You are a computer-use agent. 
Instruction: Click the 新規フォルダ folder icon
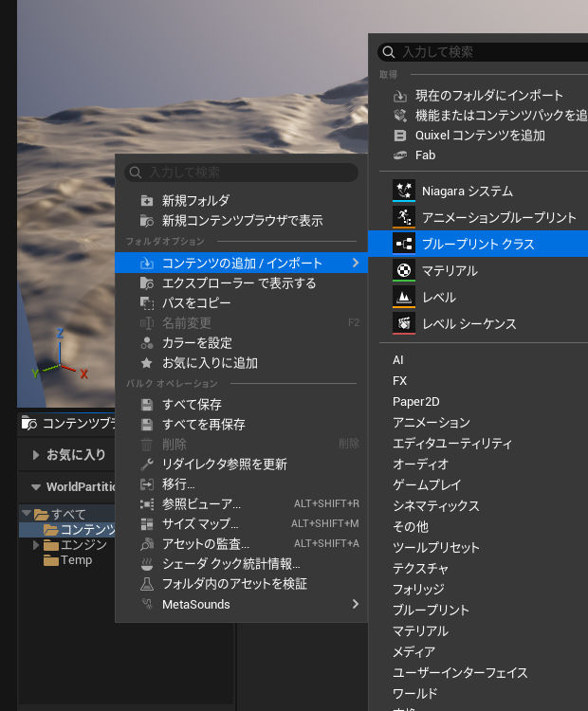point(146,200)
